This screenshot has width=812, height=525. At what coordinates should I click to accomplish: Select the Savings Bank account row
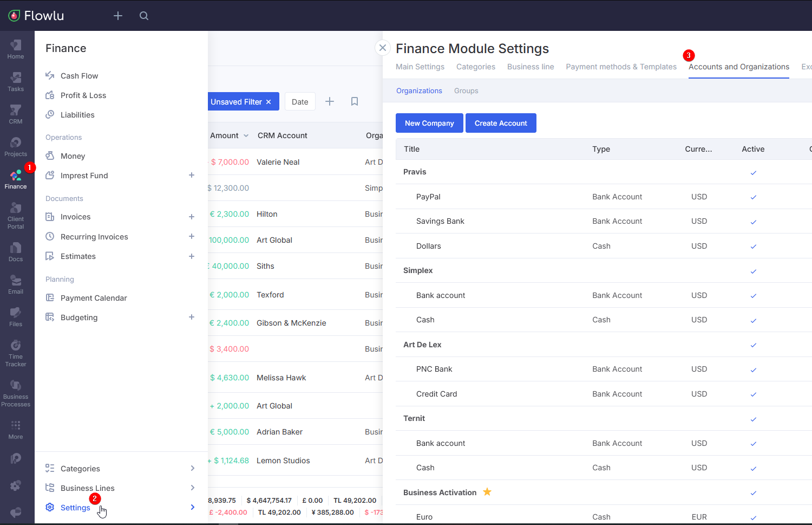[x=604, y=221]
